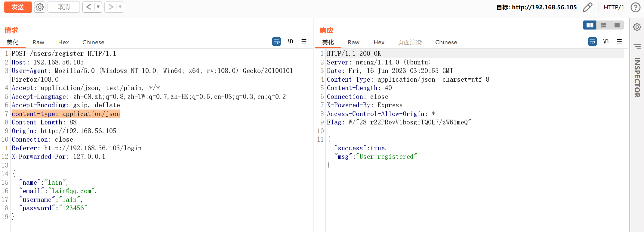
Task: Click the "username":"lain" JSON line
Action: [51, 200]
